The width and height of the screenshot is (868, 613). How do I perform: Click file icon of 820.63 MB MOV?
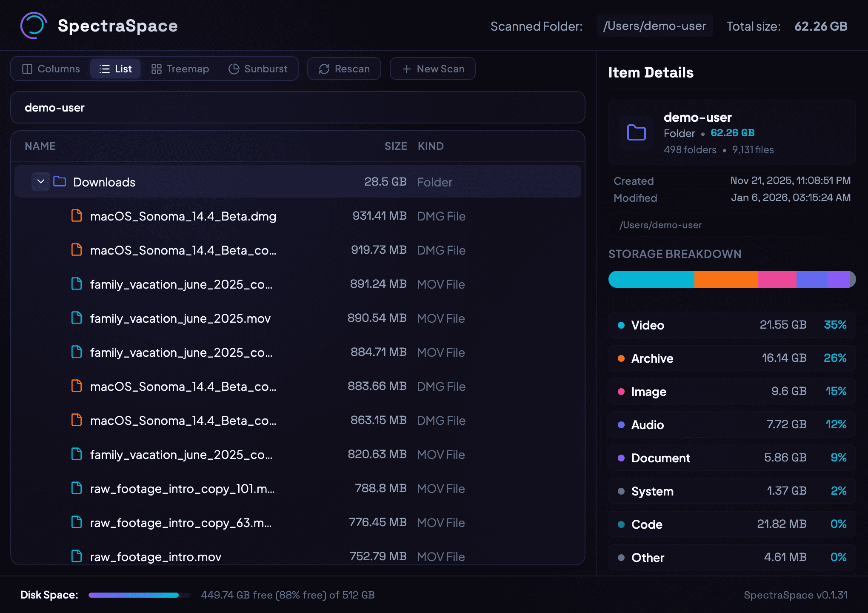click(x=77, y=454)
